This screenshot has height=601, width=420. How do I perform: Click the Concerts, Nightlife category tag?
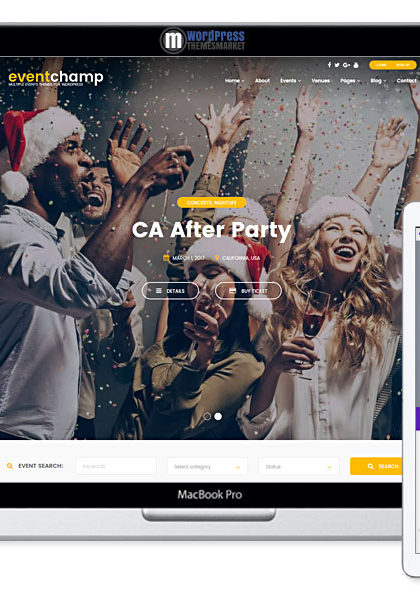coord(212,202)
